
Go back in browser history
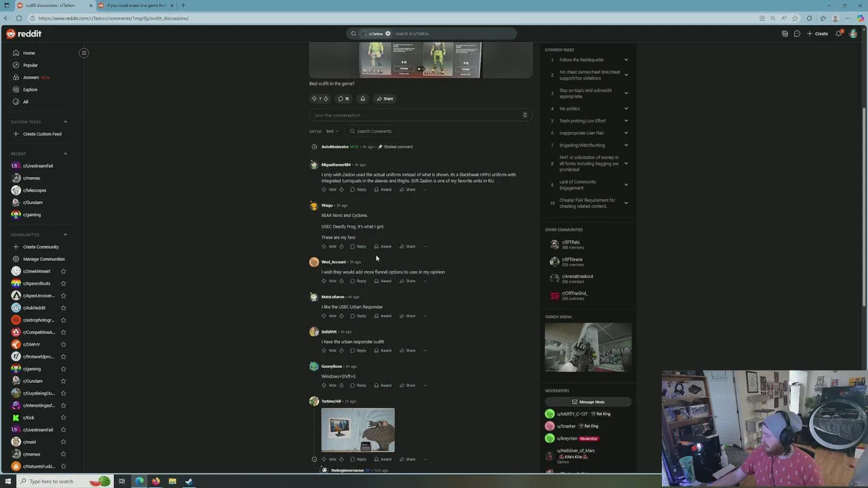[7, 18]
